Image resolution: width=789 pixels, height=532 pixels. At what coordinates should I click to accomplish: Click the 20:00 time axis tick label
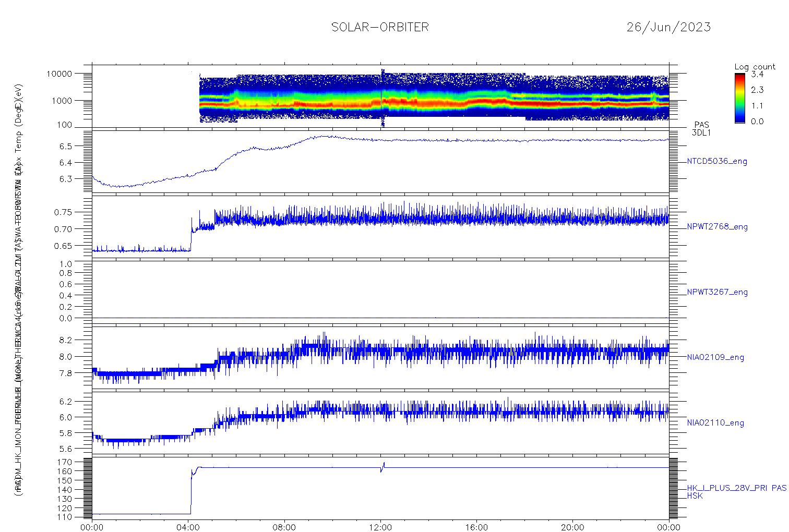(572, 527)
